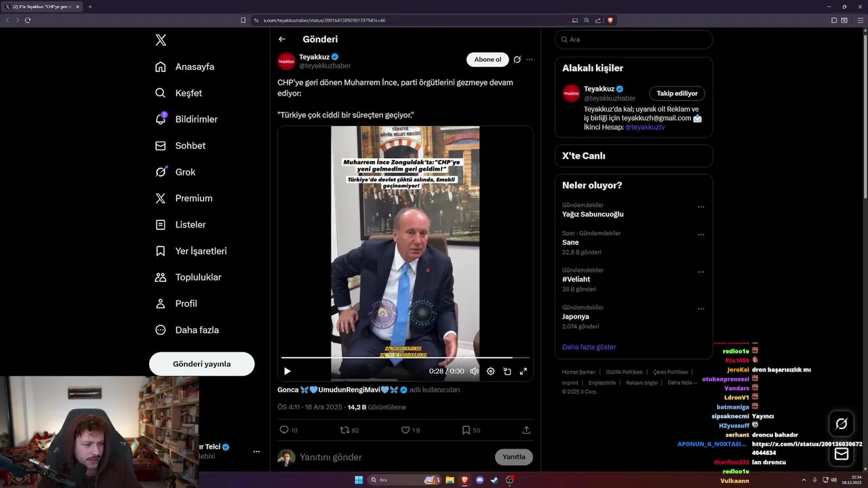Click the X logo in the sidebar

click(161, 40)
